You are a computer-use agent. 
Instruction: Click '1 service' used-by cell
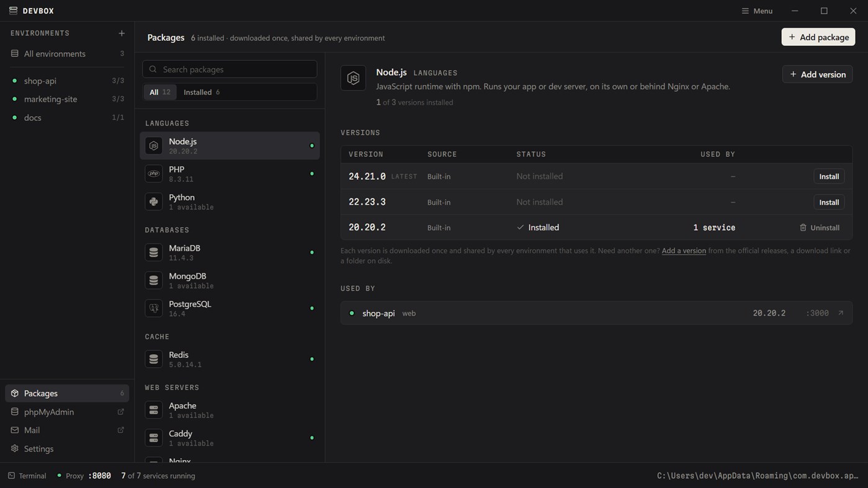click(714, 228)
